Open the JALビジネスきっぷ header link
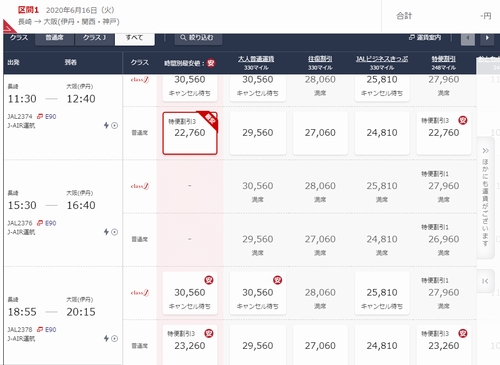This screenshot has height=365, width=500. click(382, 59)
